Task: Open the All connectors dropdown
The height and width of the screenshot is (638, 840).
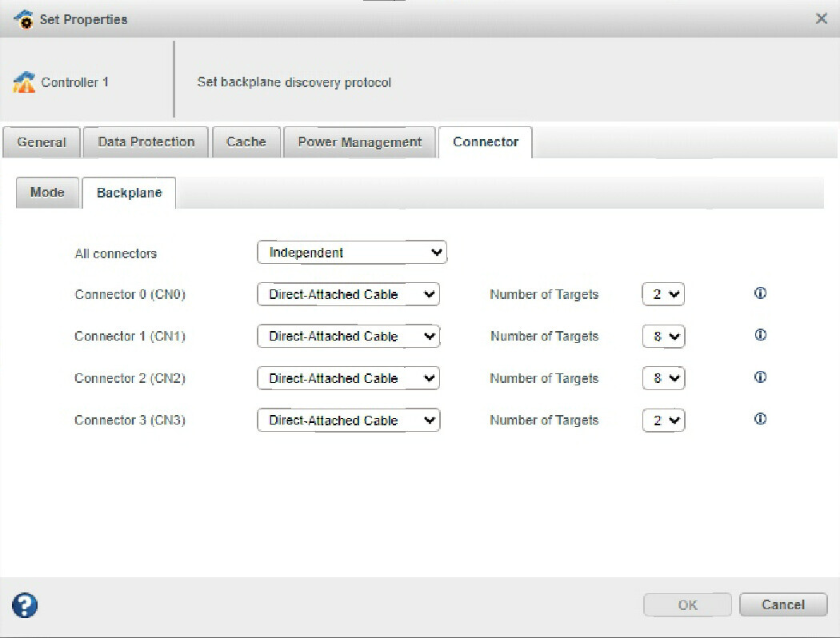Action: [352, 253]
